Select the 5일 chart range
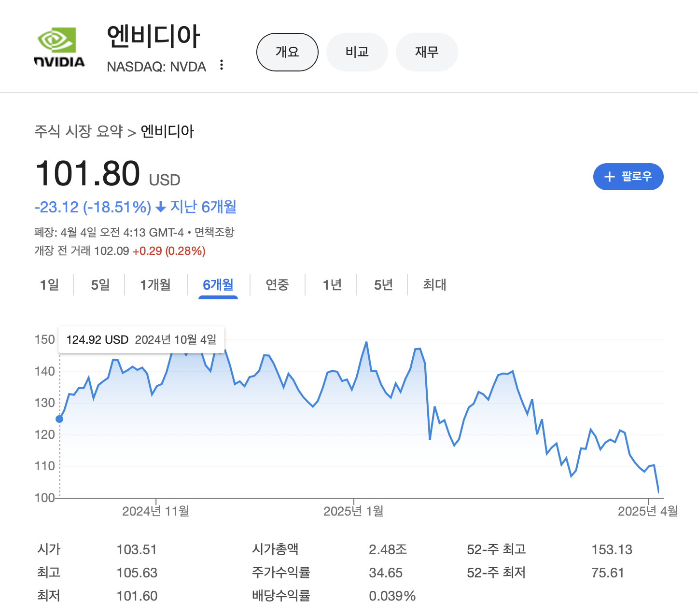 click(100, 285)
